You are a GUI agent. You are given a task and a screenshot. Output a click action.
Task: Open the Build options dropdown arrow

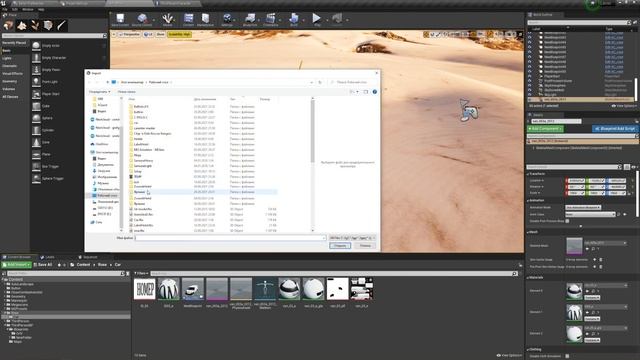pyautogui.click(x=303, y=20)
